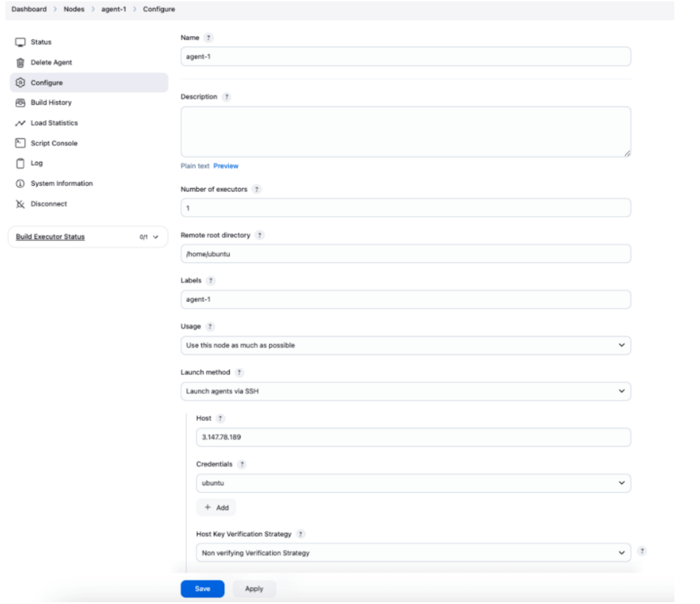Click Configure in the breadcrumb
700x604 pixels.
[x=159, y=10]
